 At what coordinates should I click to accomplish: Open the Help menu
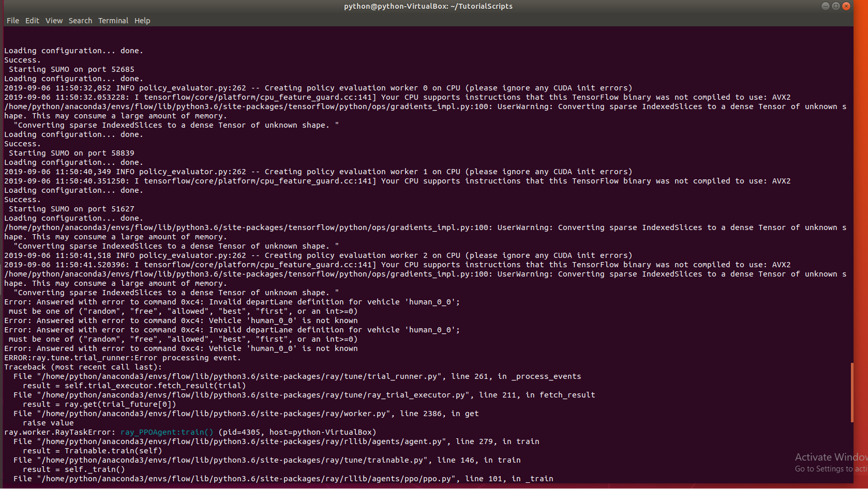(142, 20)
